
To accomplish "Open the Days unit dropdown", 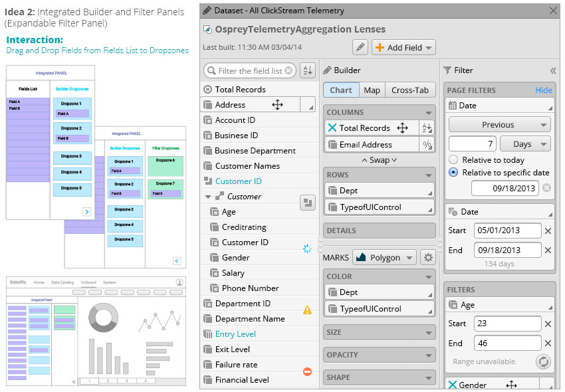I will (x=524, y=144).
